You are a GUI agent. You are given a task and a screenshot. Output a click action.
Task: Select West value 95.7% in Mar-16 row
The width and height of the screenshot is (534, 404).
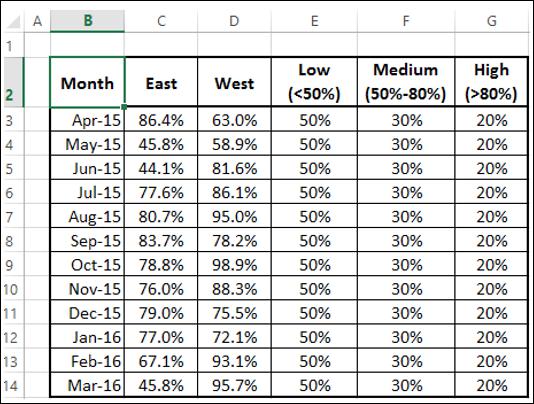tap(234, 385)
